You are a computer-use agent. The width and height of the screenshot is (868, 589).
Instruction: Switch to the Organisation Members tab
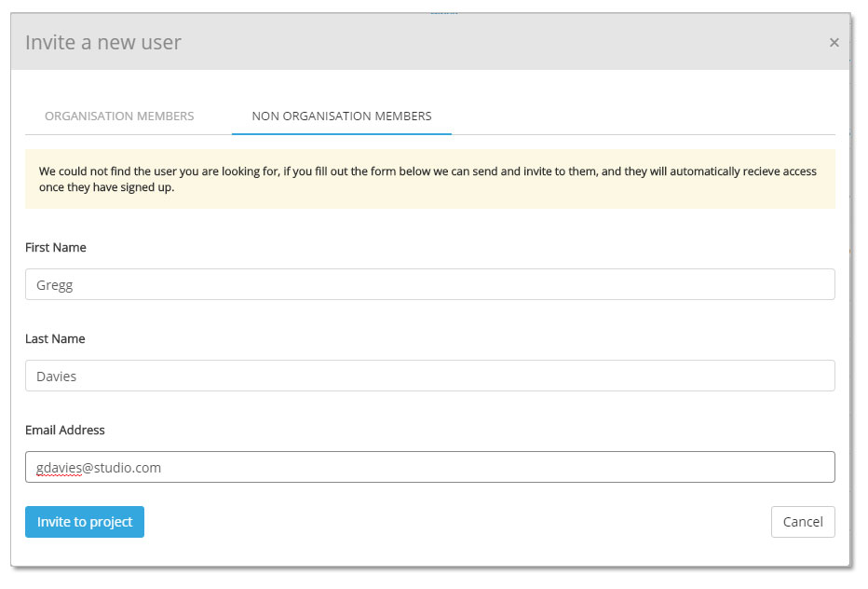click(x=119, y=116)
